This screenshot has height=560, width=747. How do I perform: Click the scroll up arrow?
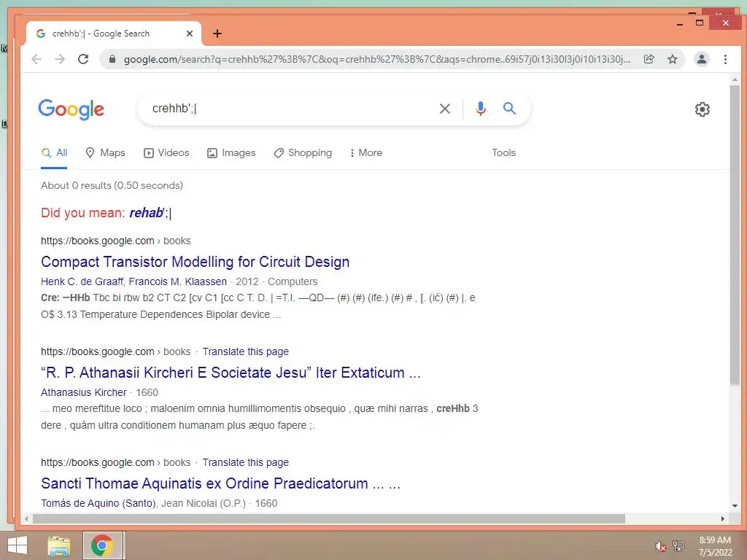735,80
